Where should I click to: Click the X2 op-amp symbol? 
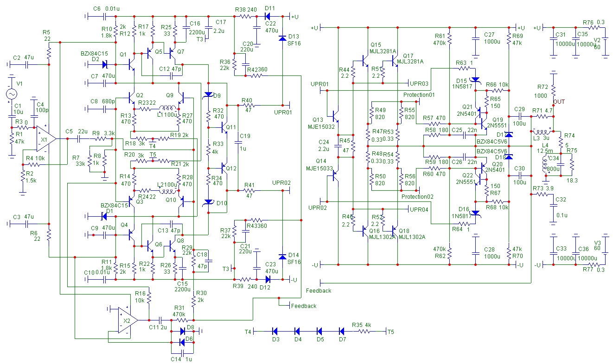(128, 320)
